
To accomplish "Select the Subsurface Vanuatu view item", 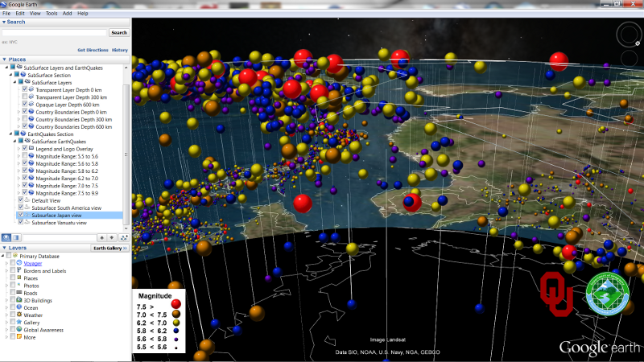I will tap(59, 223).
